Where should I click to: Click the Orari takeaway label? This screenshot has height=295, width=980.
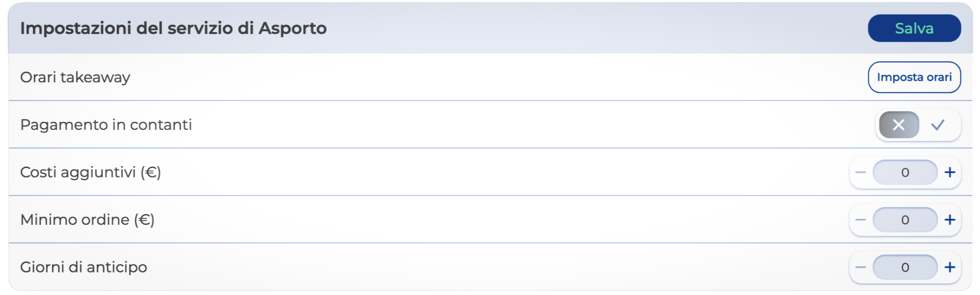pos(75,77)
